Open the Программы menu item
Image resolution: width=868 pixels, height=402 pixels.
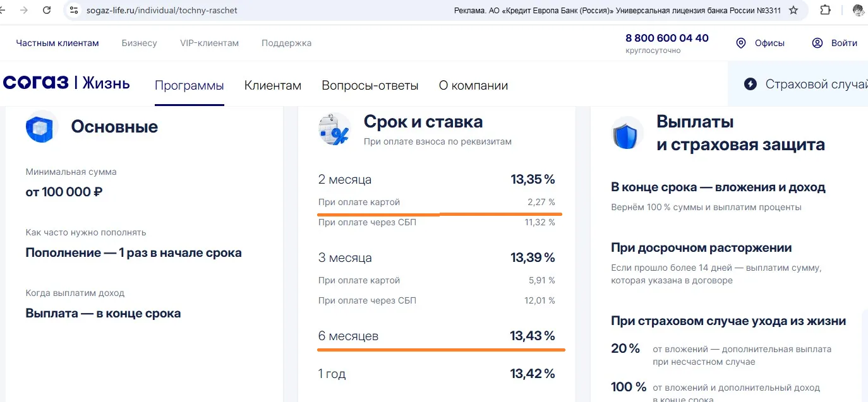click(190, 85)
